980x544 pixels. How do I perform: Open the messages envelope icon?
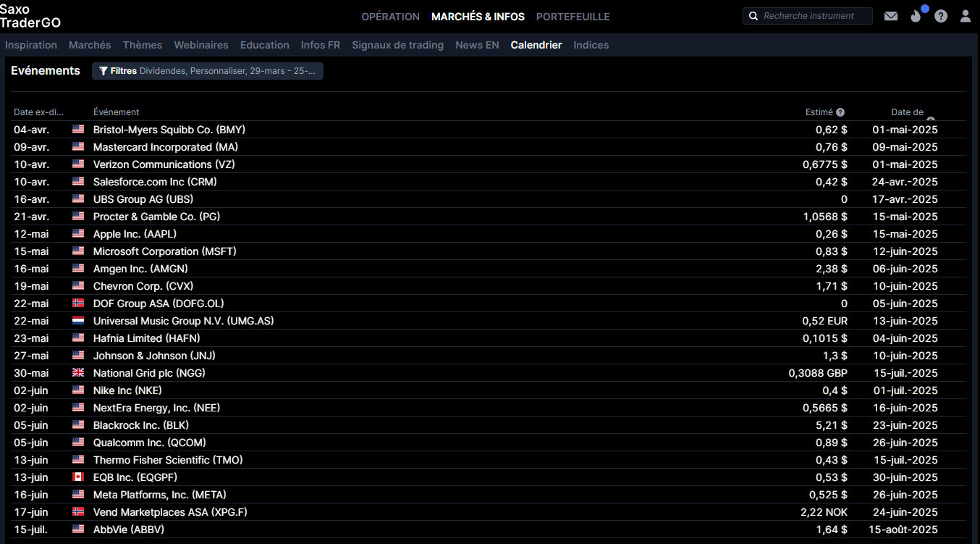coord(891,16)
